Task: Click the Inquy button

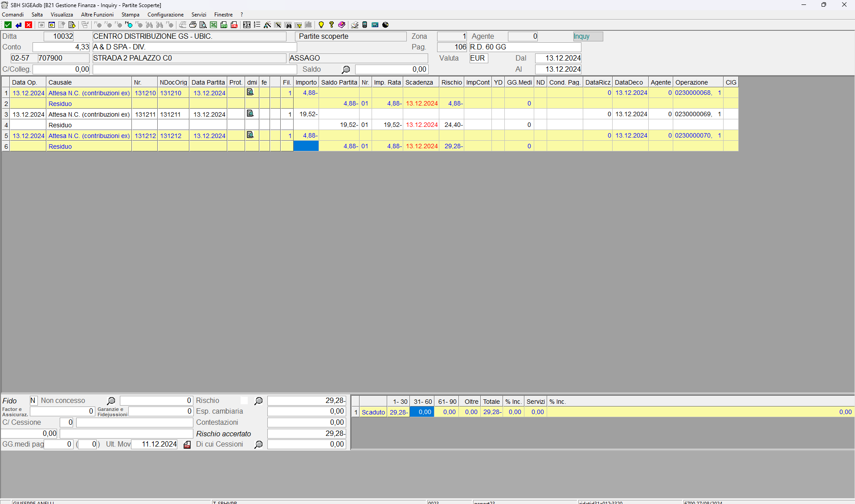Action: [x=588, y=37]
